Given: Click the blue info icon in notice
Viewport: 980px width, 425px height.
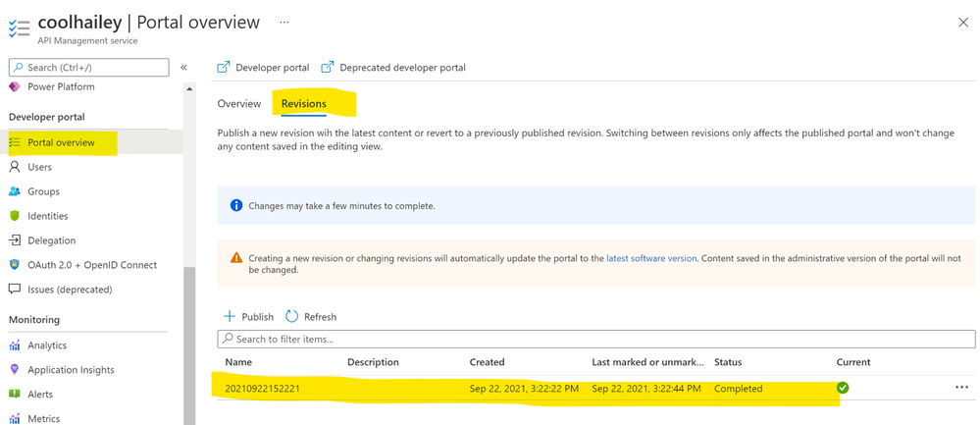Looking at the screenshot, I should click(x=236, y=205).
